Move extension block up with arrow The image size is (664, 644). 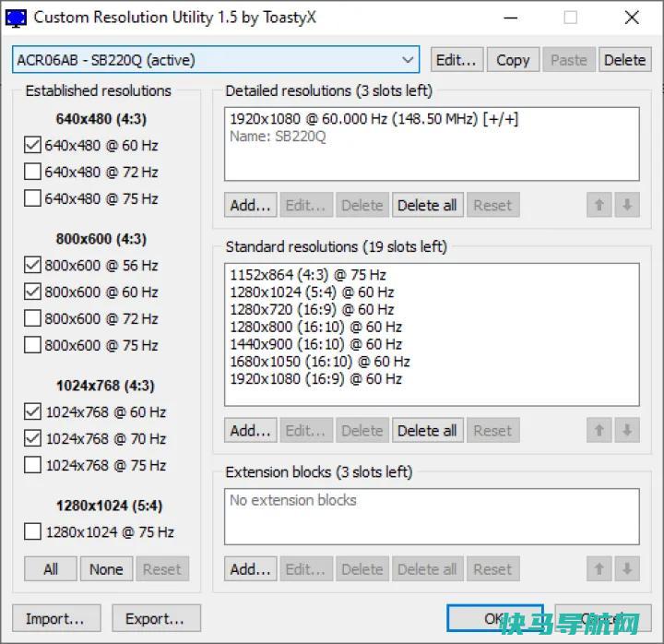[599, 569]
